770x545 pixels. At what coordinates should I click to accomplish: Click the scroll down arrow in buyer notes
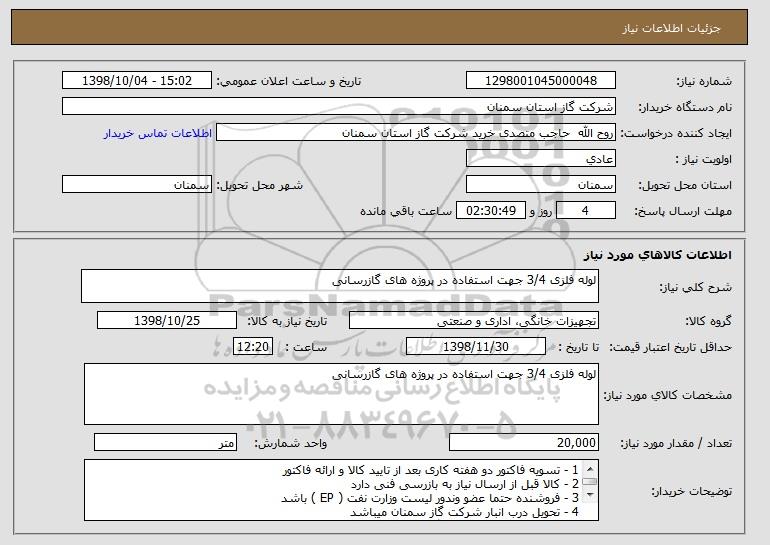coord(590,495)
